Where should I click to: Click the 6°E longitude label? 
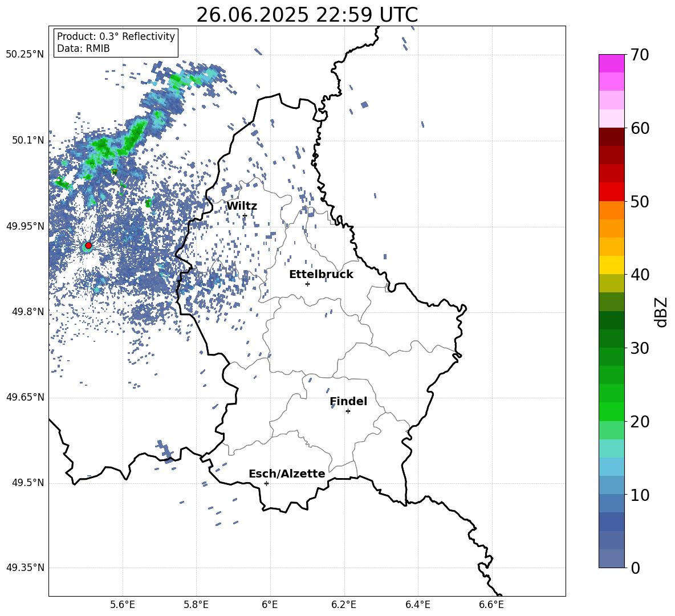pos(270,605)
